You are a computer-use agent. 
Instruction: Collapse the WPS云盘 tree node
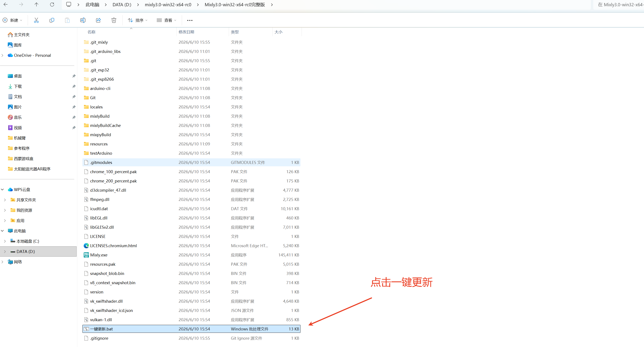3,190
